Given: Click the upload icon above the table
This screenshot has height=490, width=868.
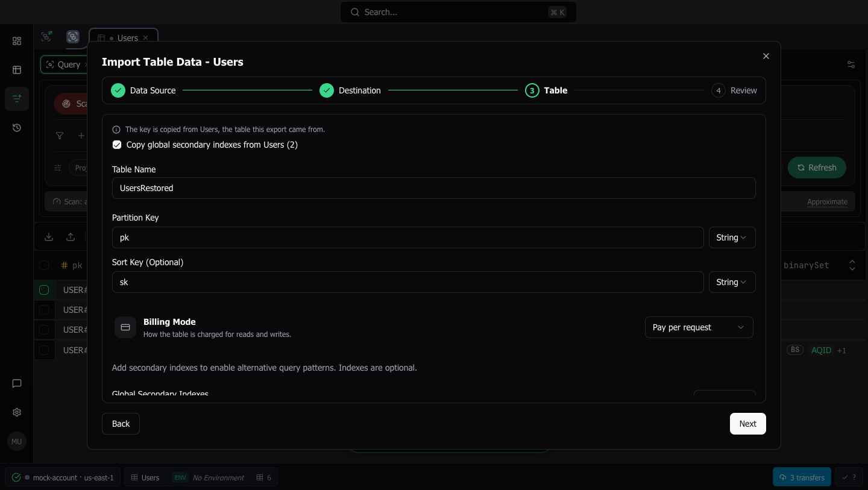Looking at the screenshot, I should [x=71, y=237].
